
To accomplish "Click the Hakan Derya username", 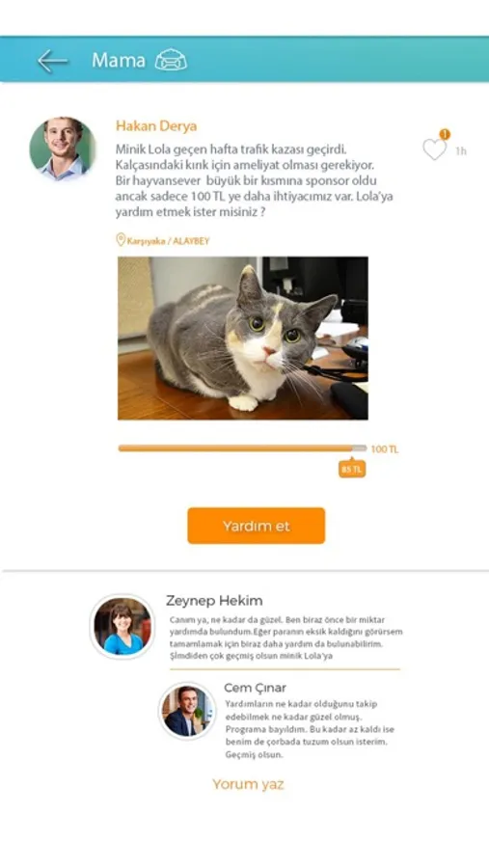I will pos(156,126).
